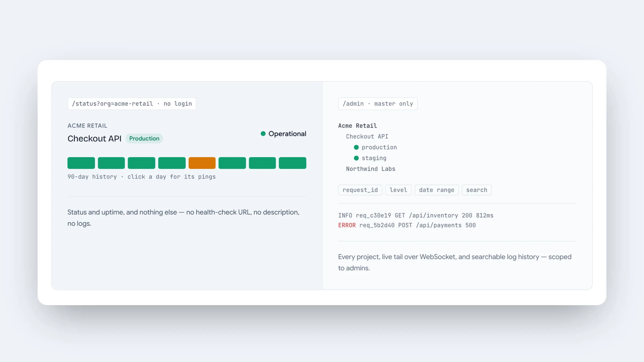Click the ACME RETAIL organization heading
The image size is (644, 362).
point(87,125)
